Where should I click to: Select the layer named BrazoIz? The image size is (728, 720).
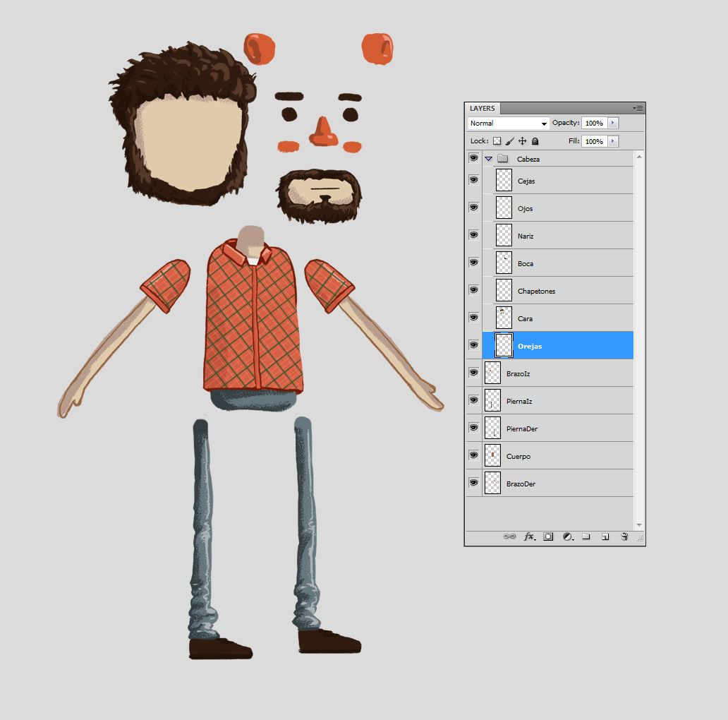[518, 373]
